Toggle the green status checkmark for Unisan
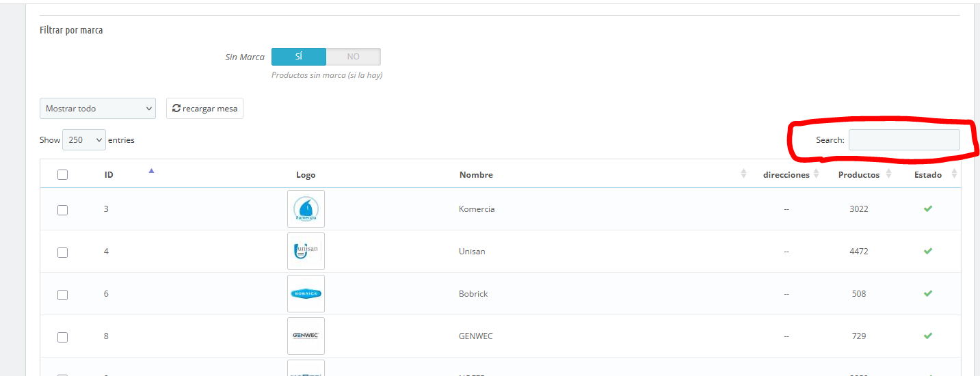Screen dimensions: 980x376 point(927,251)
